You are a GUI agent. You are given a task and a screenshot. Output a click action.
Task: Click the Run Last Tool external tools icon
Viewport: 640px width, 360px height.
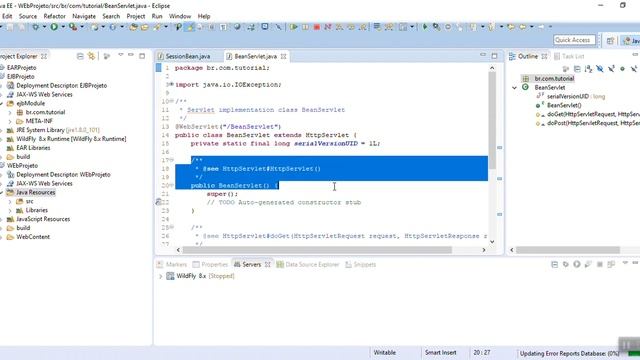(73, 27)
